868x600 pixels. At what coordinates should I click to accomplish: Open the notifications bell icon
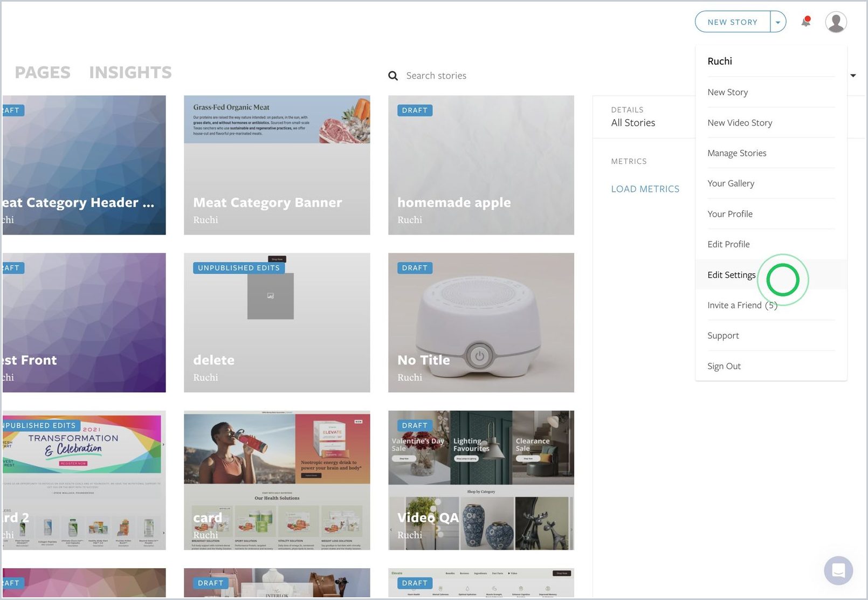coord(806,22)
